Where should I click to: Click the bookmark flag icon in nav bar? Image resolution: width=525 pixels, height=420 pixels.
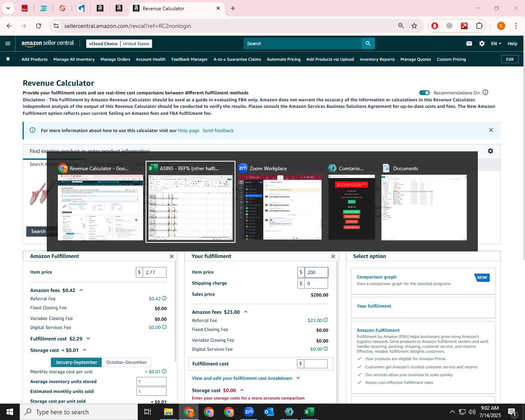click(8, 59)
